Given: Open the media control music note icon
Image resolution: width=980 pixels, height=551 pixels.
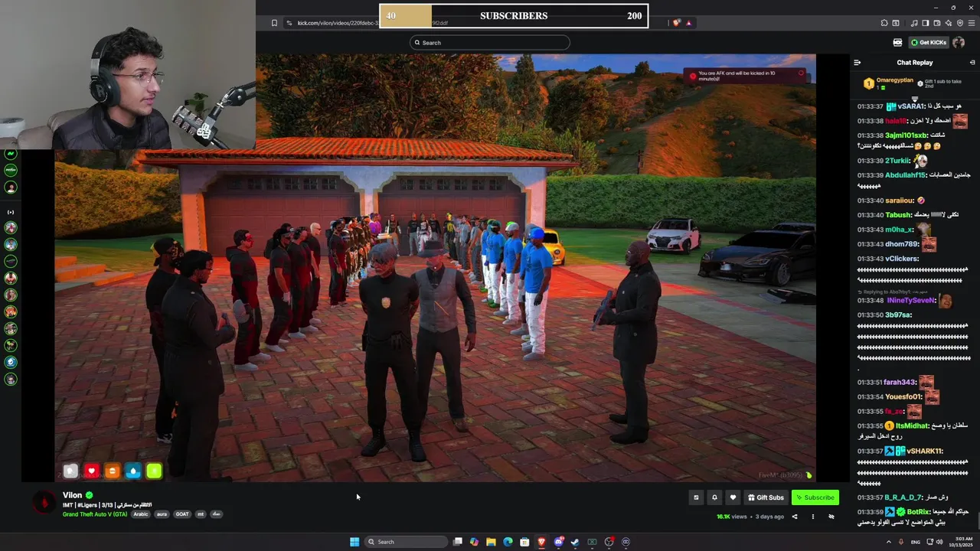Looking at the screenshot, I should coord(914,23).
